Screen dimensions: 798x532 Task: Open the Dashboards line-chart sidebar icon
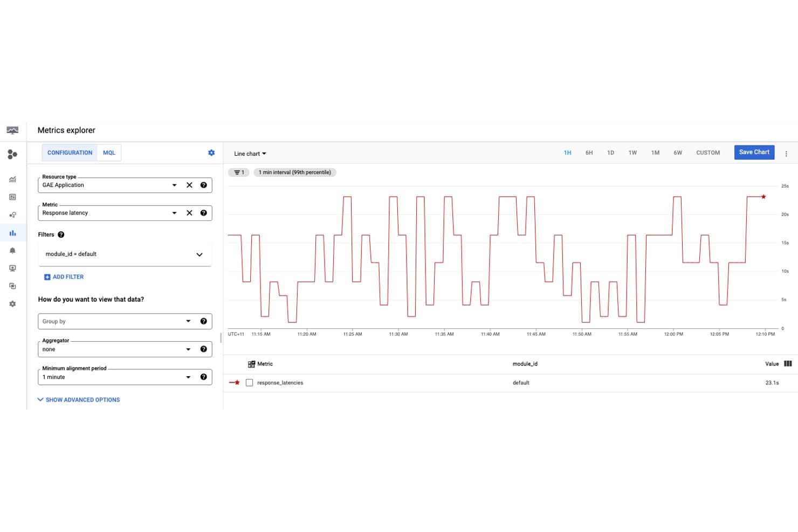pos(12,179)
